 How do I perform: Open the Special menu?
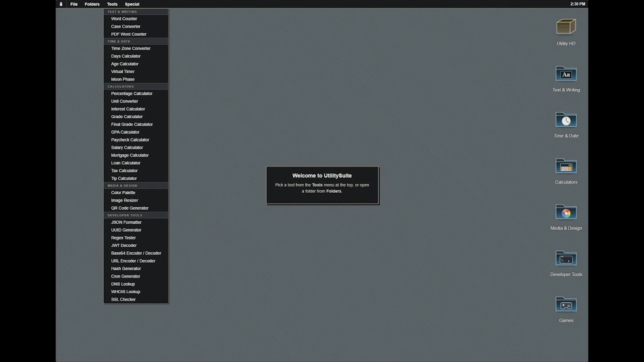tap(132, 4)
